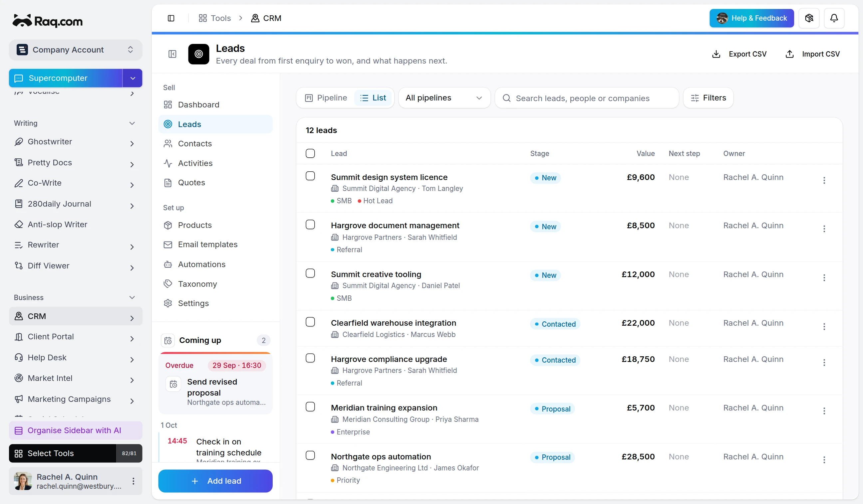The width and height of the screenshot is (863, 504).
Task: Open the All pipelines dropdown
Action: tap(444, 98)
